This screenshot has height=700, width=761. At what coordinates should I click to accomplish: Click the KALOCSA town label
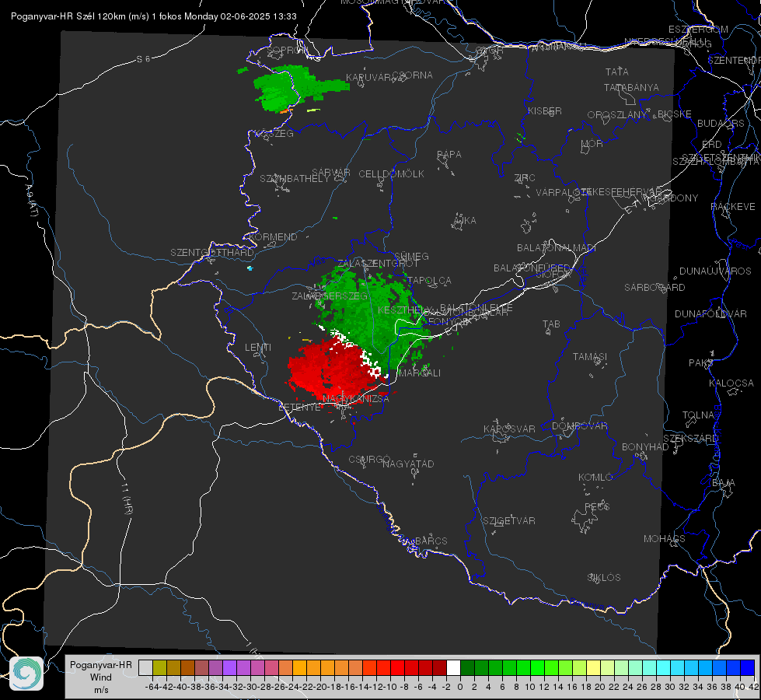[x=731, y=383]
